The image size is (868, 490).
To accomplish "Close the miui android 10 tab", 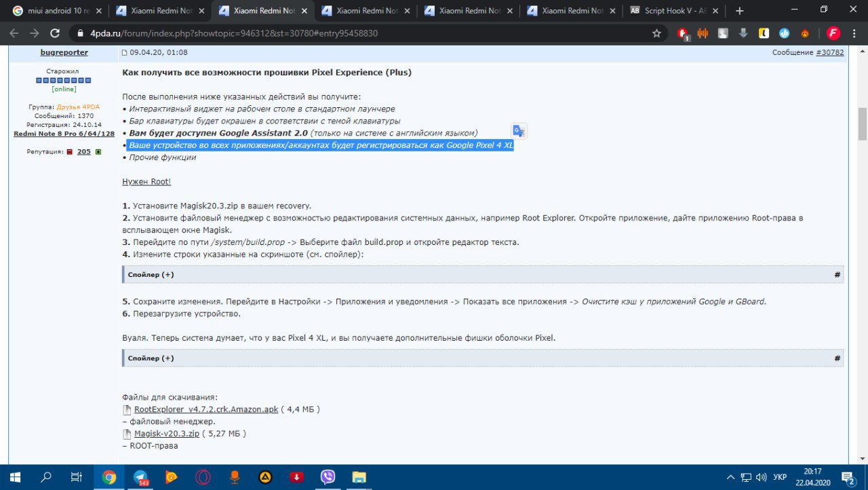I will pyautogui.click(x=98, y=11).
